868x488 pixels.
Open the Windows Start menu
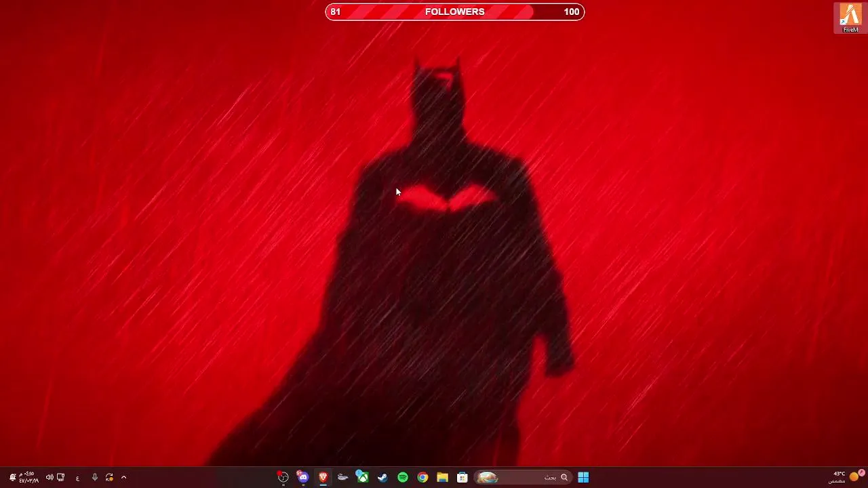tap(583, 477)
